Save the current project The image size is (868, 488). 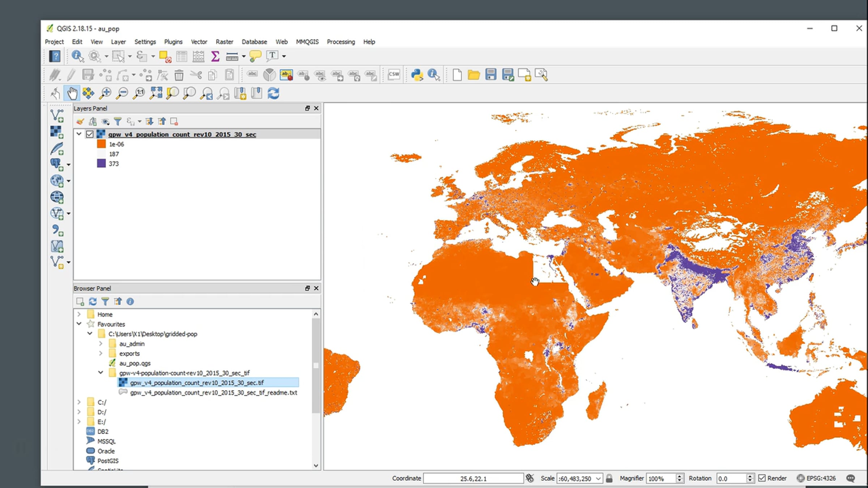[490, 75]
